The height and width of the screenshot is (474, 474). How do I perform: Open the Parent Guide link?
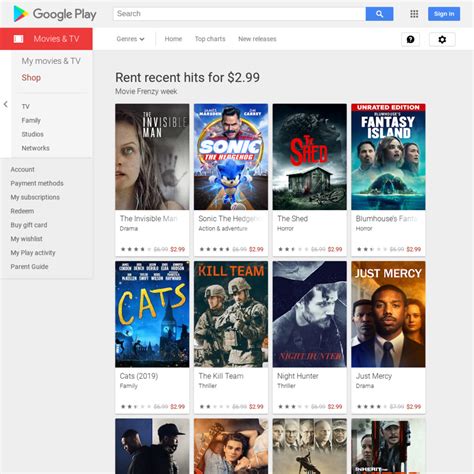pos(29,267)
